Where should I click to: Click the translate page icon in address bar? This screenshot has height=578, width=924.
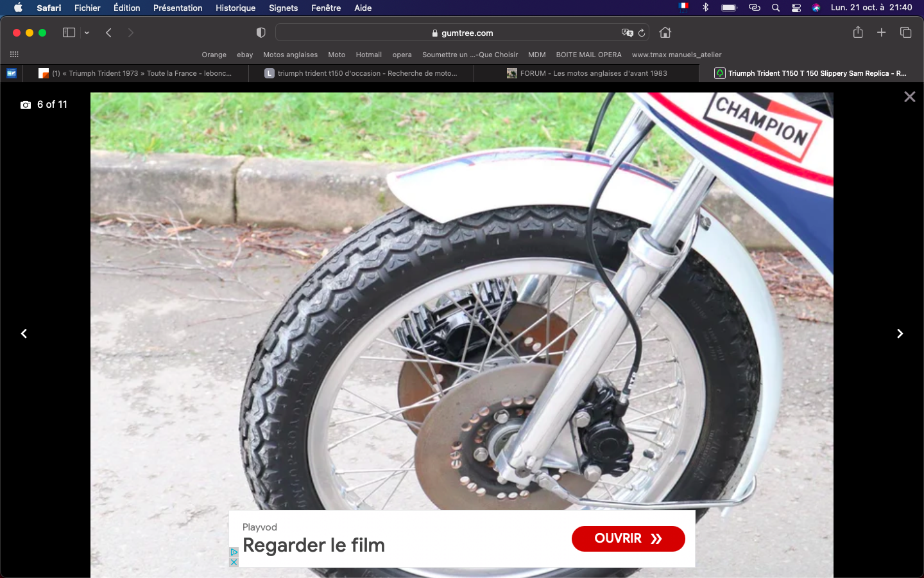tap(627, 33)
